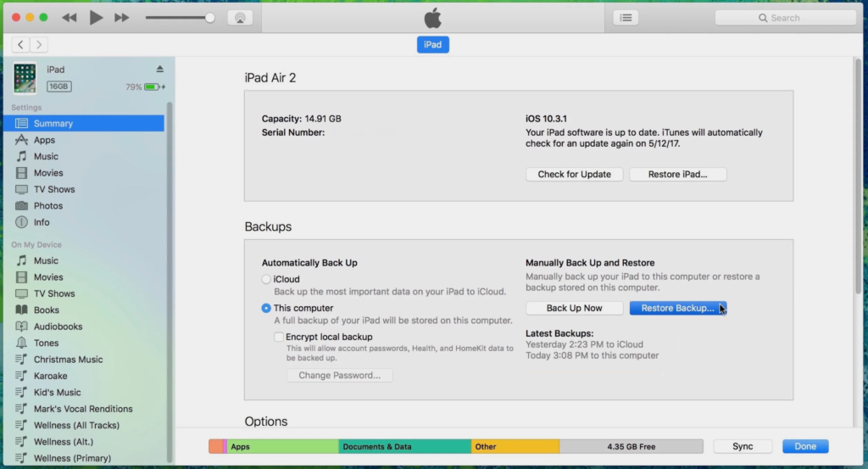The height and width of the screenshot is (469, 868).
Task: Click the iPad Air 2 heading
Action: point(270,77)
